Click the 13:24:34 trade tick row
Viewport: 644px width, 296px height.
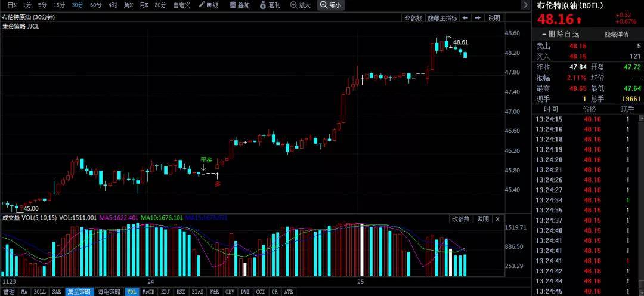585,200
